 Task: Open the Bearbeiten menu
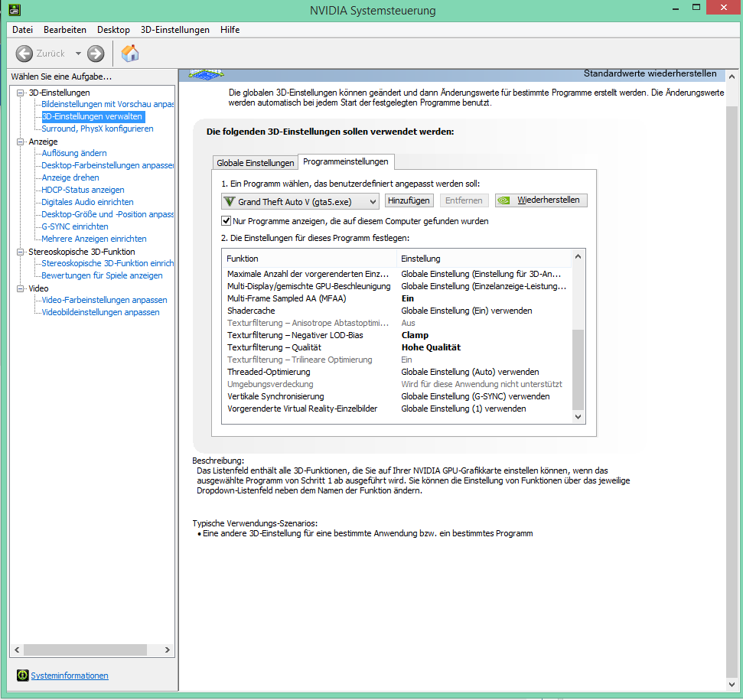pyautogui.click(x=65, y=30)
